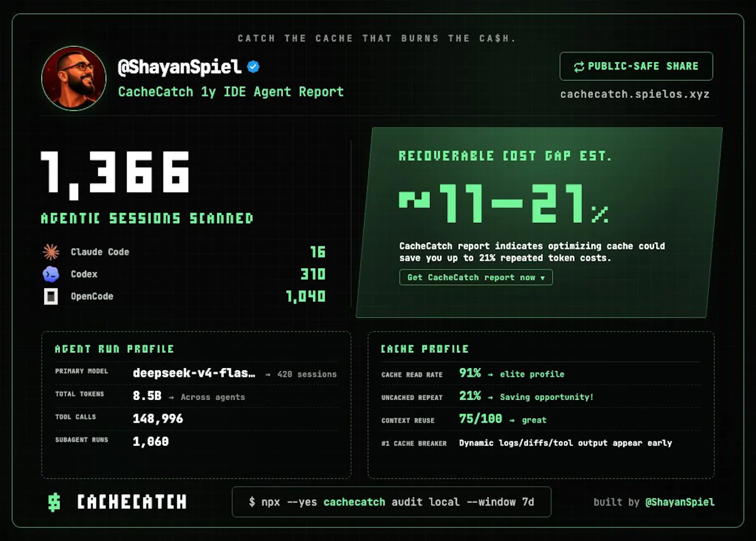Click the Saving opportunity! text
This screenshot has width=756, height=541.
547,397
